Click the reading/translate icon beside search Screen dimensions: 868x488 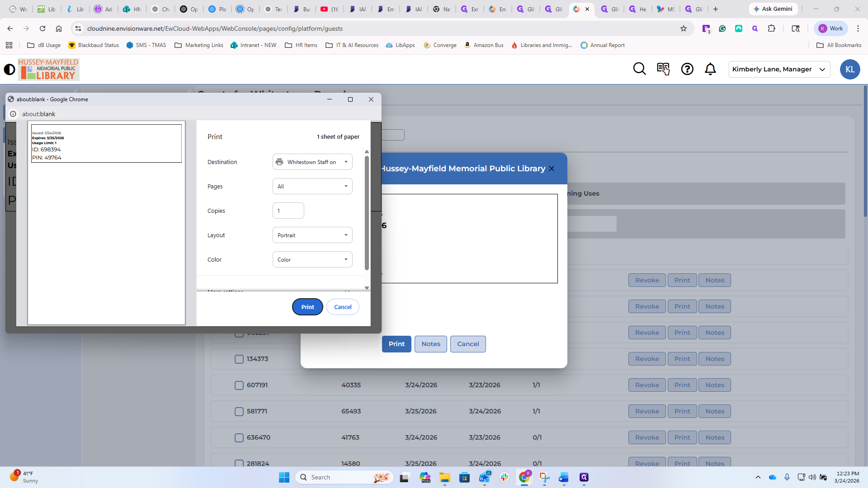(x=663, y=69)
